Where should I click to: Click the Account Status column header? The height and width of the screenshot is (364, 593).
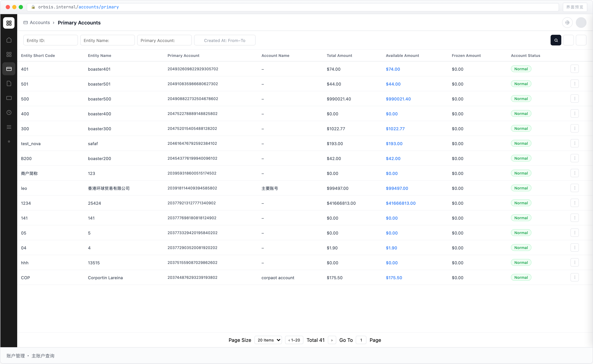coord(526,56)
